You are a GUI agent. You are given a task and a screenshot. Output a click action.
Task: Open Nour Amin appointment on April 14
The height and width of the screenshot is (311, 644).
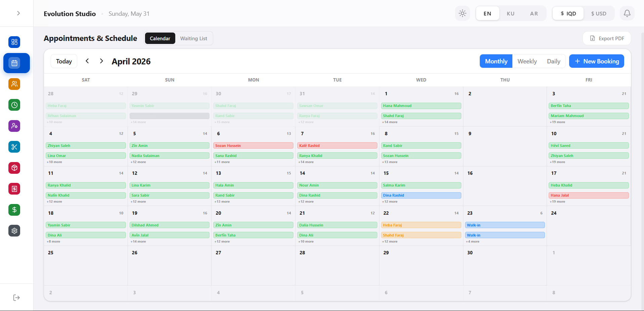(337, 185)
